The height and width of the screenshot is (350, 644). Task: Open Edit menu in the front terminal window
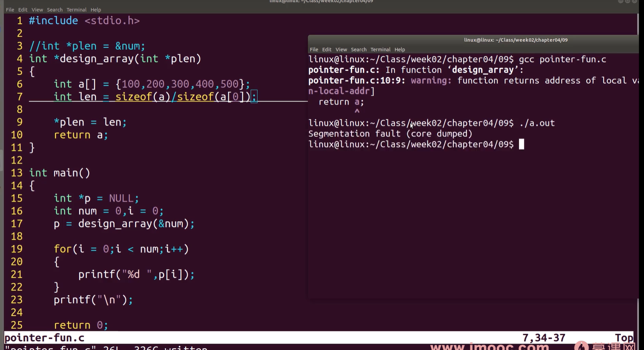tap(327, 50)
